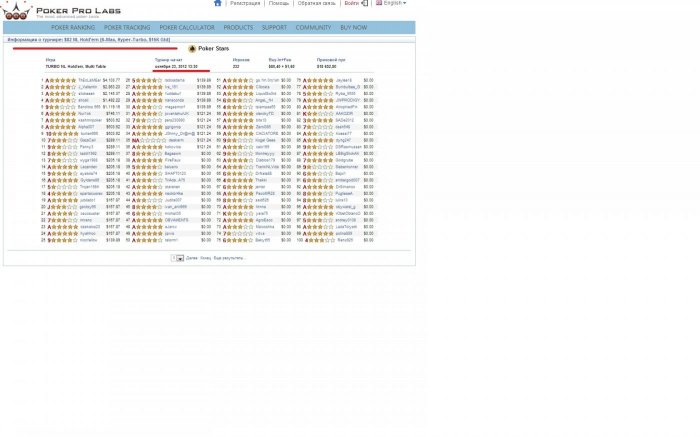Click the tournament start date value
700x437 pixels.
coord(176,67)
